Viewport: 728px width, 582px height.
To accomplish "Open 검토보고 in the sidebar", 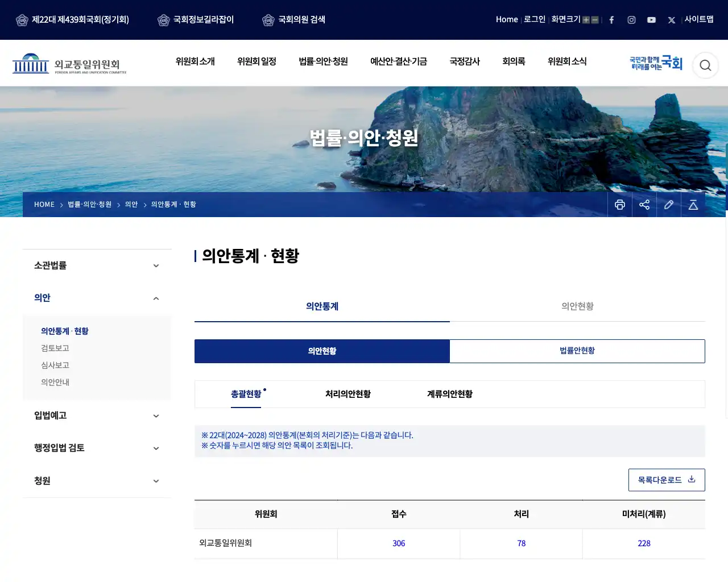I will pyautogui.click(x=55, y=348).
